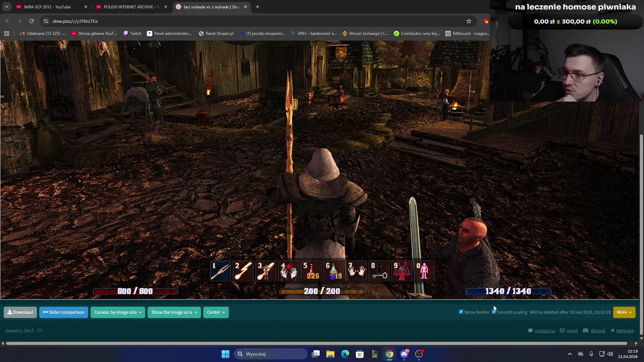Click the Download button
644x362 pixels.
[x=20, y=312]
